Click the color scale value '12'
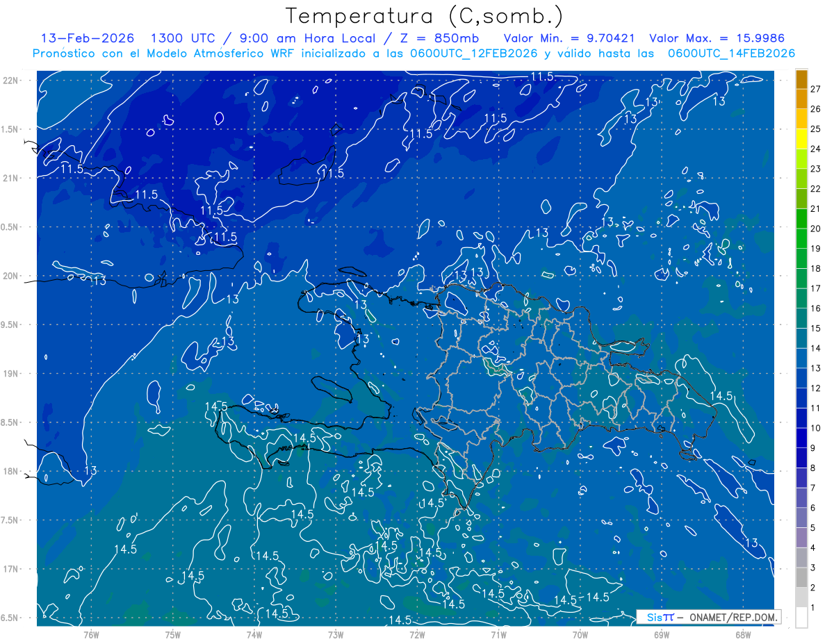Image resolution: width=834 pixels, height=644 pixels. tap(815, 388)
